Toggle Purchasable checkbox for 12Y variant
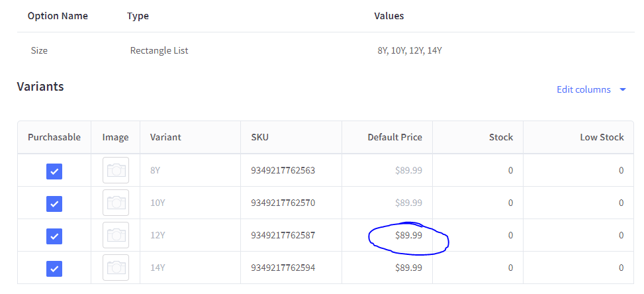The height and width of the screenshot is (294, 644). tap(54, 236)
